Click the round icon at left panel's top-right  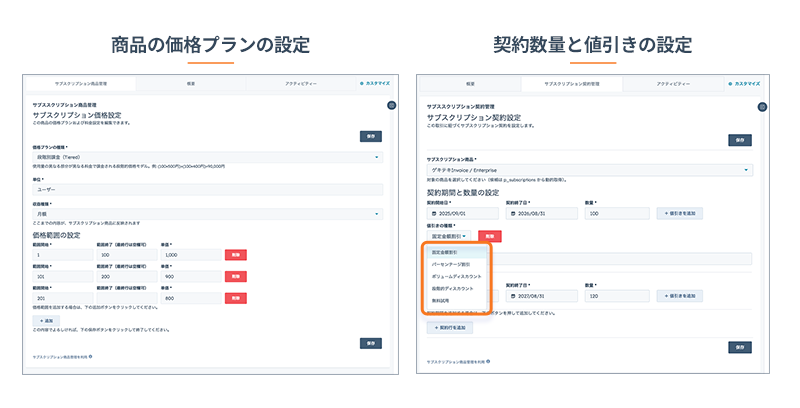[x=393, y=106]
